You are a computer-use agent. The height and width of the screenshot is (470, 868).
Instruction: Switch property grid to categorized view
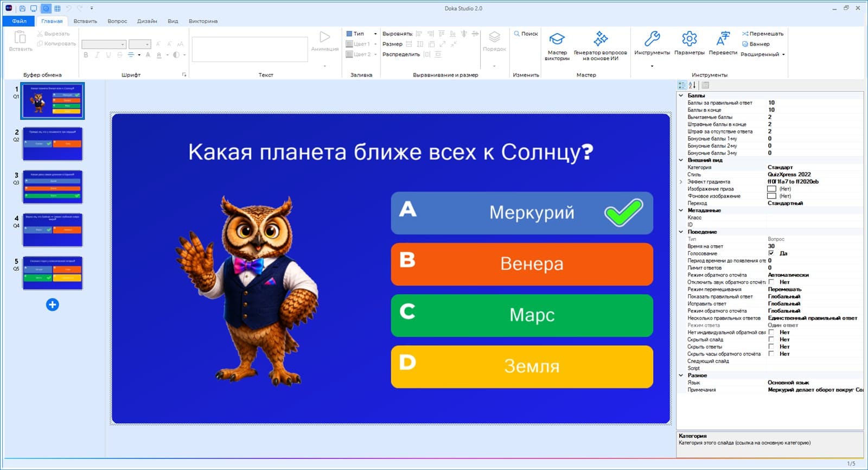pos(682,85)
